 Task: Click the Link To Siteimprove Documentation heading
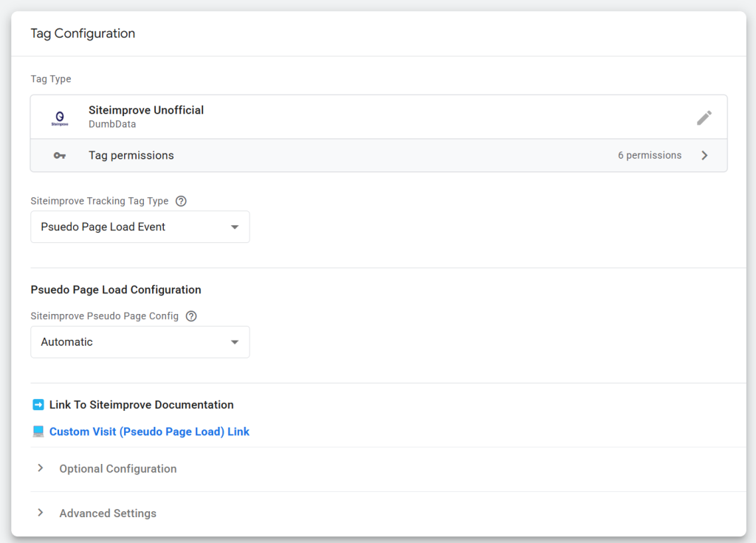pyautogui.click(x=141, y=404)
